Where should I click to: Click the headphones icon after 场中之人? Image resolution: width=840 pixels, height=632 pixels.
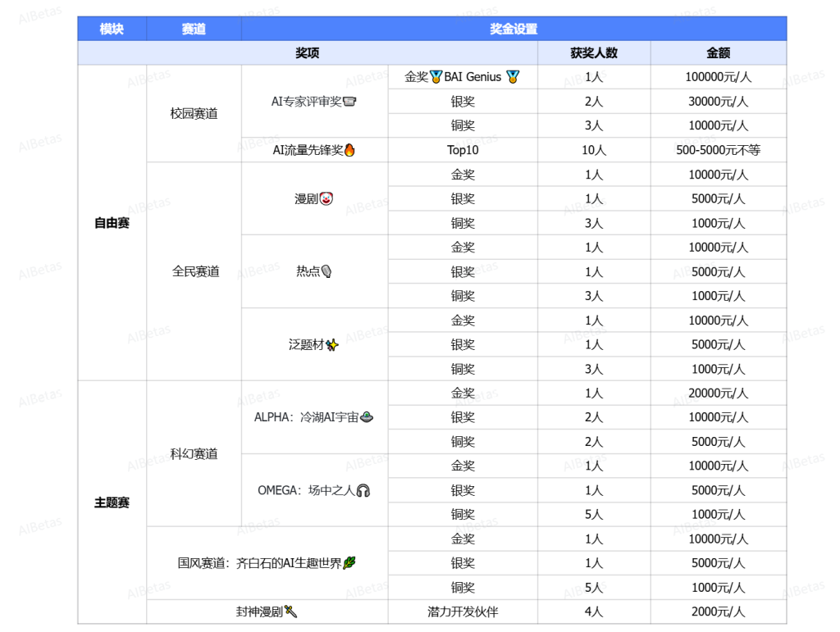(x=363, y=490)
